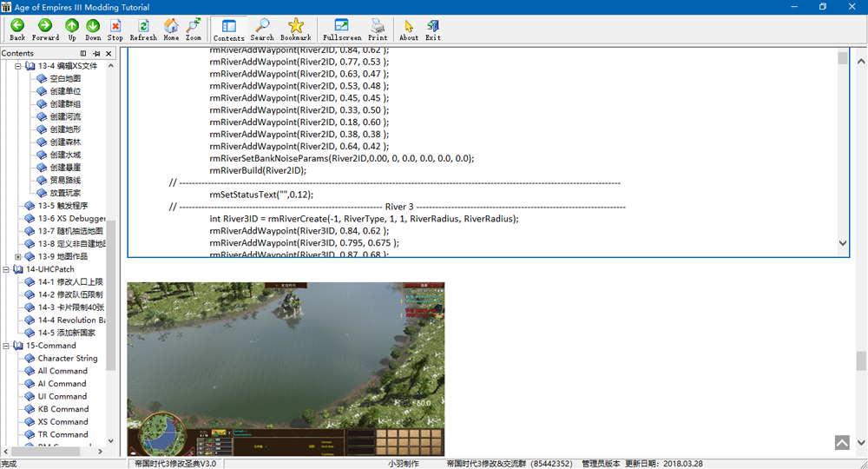Click the page scrollbar up arrow

861,61
